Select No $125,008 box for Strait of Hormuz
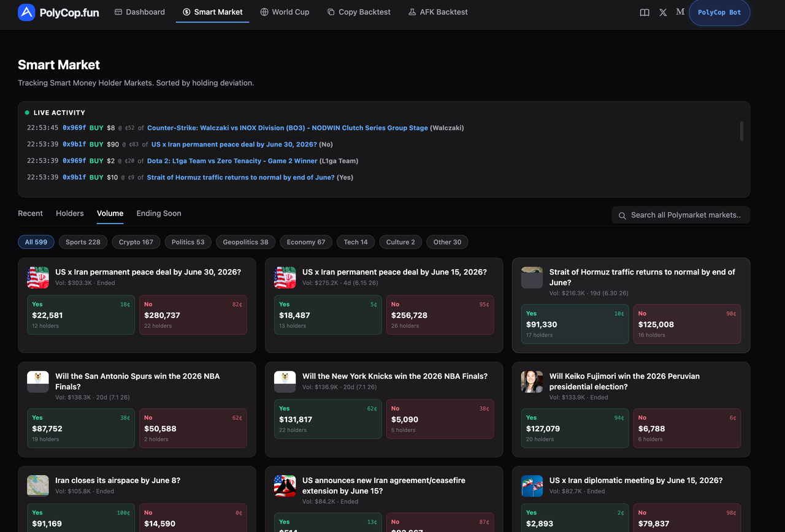 point(687,324)
